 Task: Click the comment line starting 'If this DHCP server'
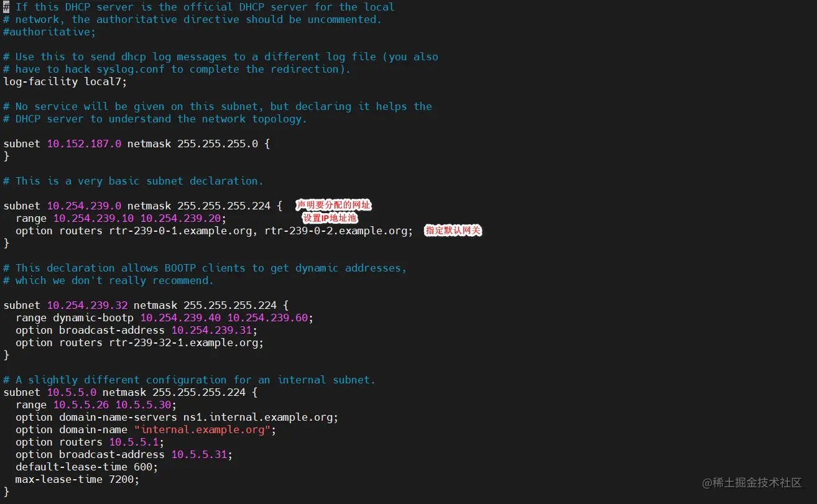tap(199, 7)
